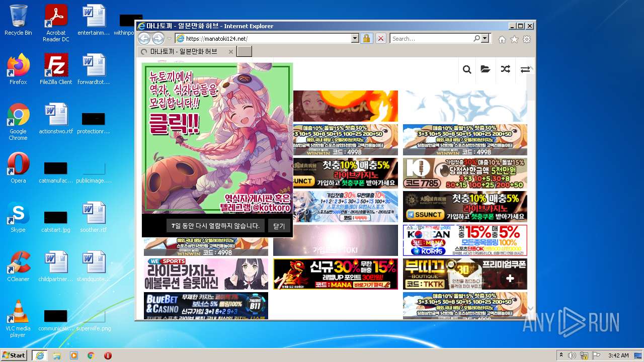Image resolution: width=644 pixels, height=362 pixels.
Task: Open a new blank tab
Action: coord(244,51)
